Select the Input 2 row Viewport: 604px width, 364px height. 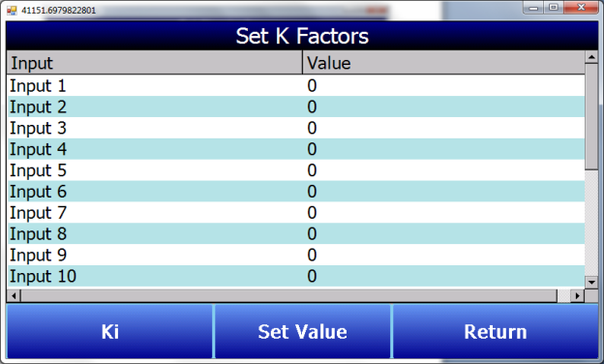tap(296, 106)
